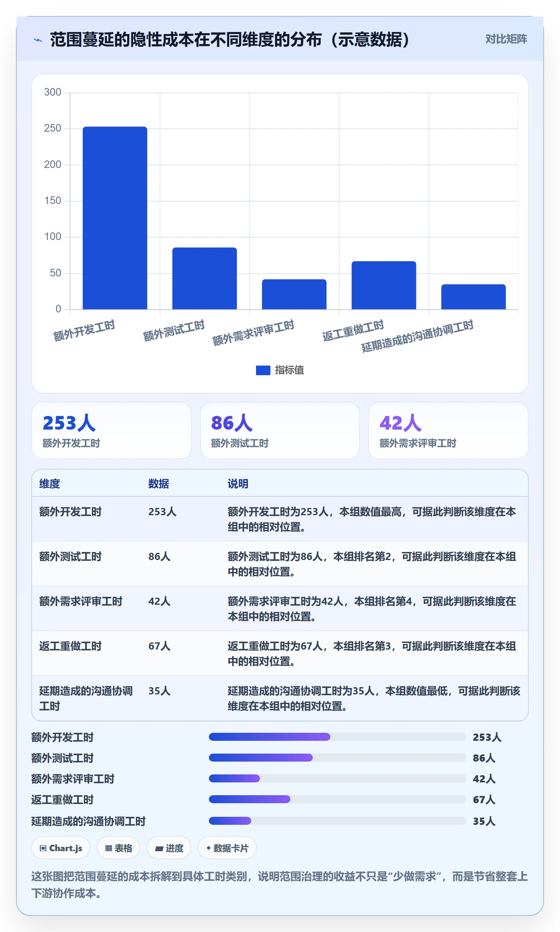Toggle the 指标值 legend label

tap(289, 370)
